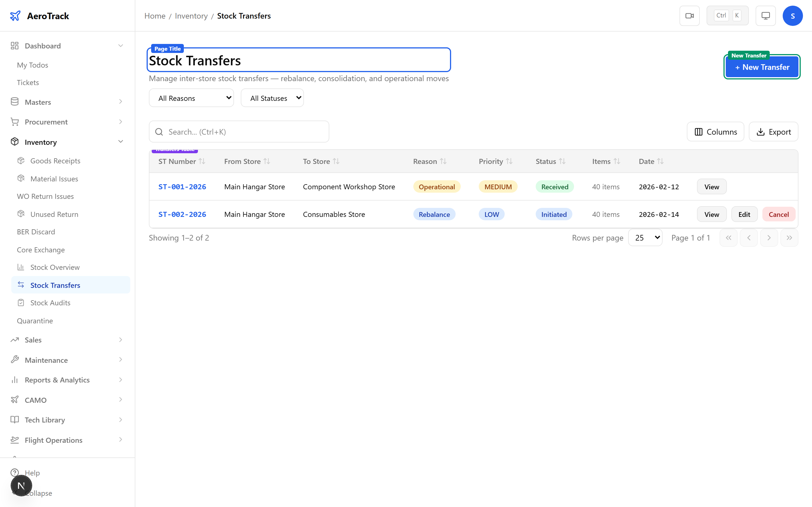Viewport: 812px width, 507px height.
Task: Select Material Issues in the sidebar
Action: (x=54, y=178)
